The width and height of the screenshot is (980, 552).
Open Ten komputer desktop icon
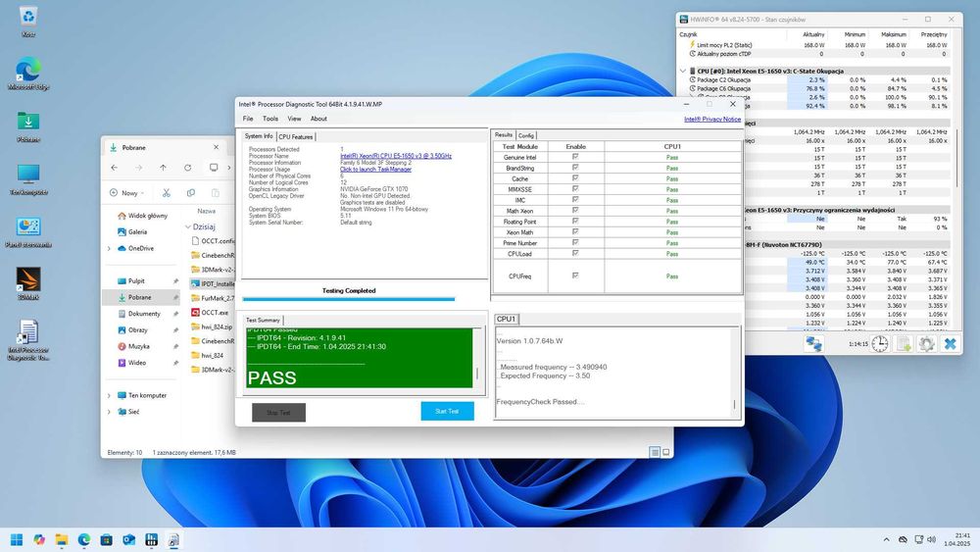[x=28, y=178]
